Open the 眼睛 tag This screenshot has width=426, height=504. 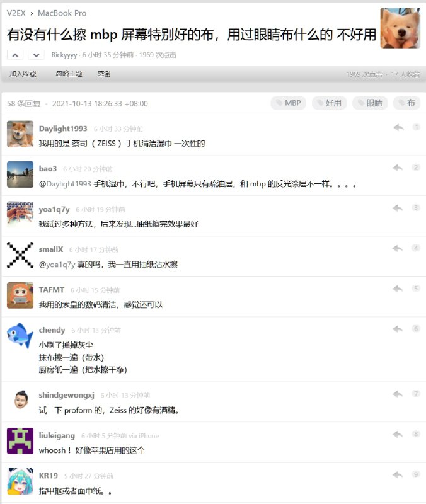(370, 103)
